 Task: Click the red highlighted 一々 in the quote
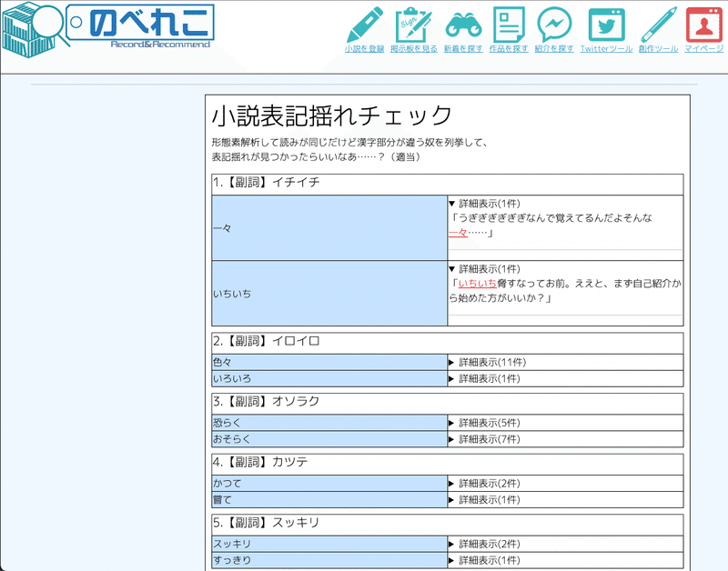coord(458,233)
